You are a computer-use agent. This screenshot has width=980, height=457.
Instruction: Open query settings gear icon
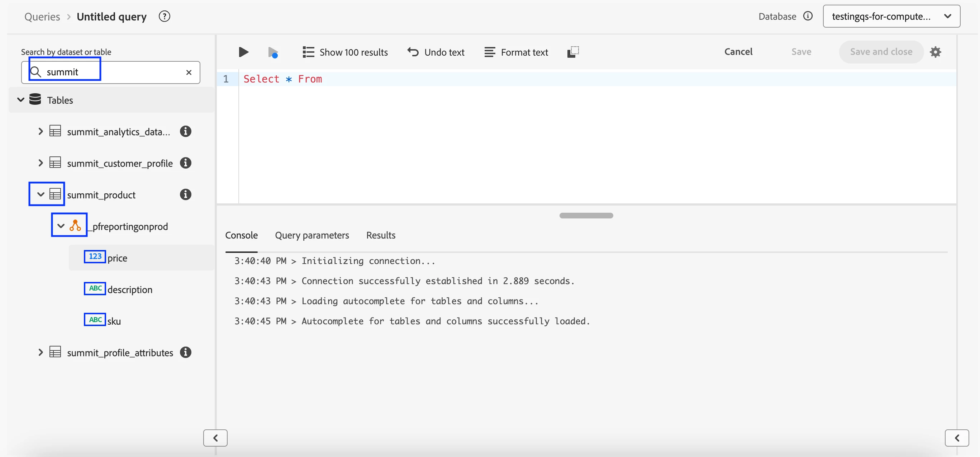click(x=935, y=52)
